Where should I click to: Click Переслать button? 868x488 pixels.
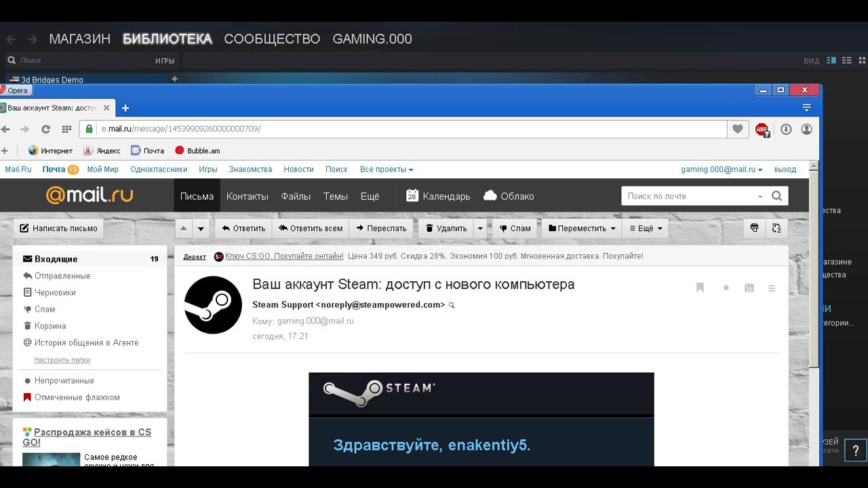(381, 228)
